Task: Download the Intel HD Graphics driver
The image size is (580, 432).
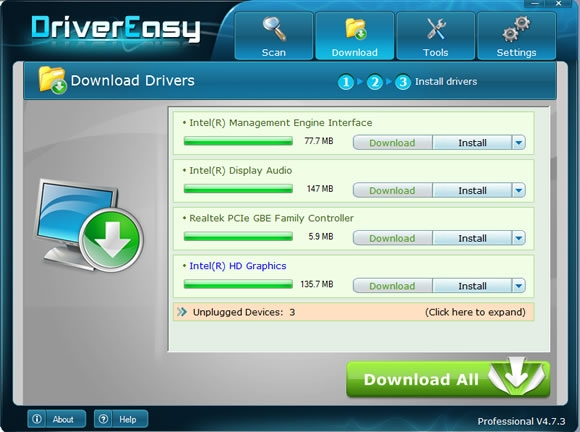Action: tap(392, 286)
